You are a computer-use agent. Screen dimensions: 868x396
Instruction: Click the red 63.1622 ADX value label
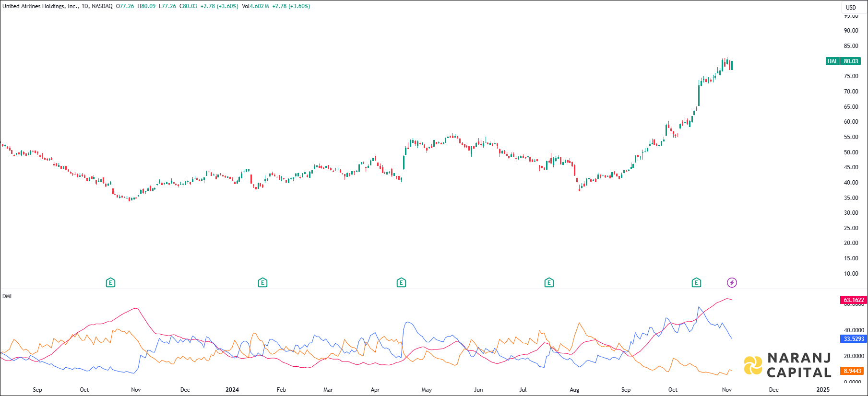[854, 300]
